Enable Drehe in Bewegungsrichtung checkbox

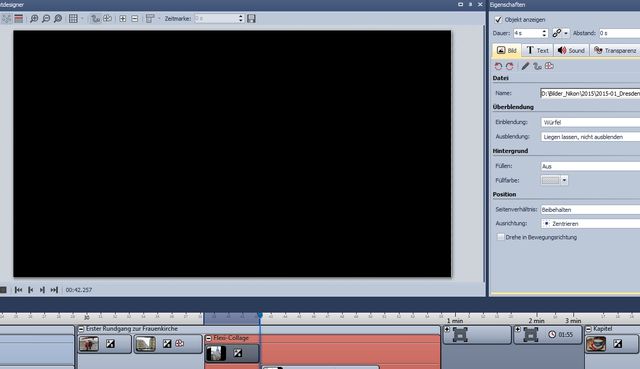500,237
